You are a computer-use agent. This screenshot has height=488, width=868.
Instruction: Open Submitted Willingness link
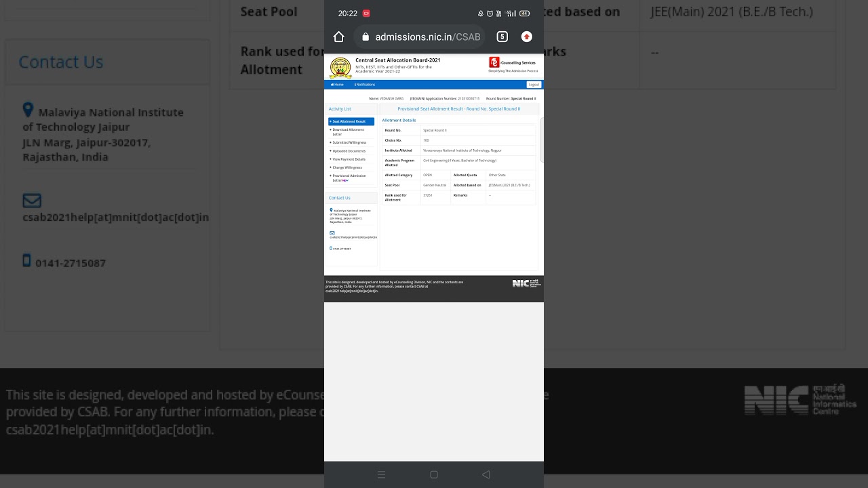tap(349, 143)
